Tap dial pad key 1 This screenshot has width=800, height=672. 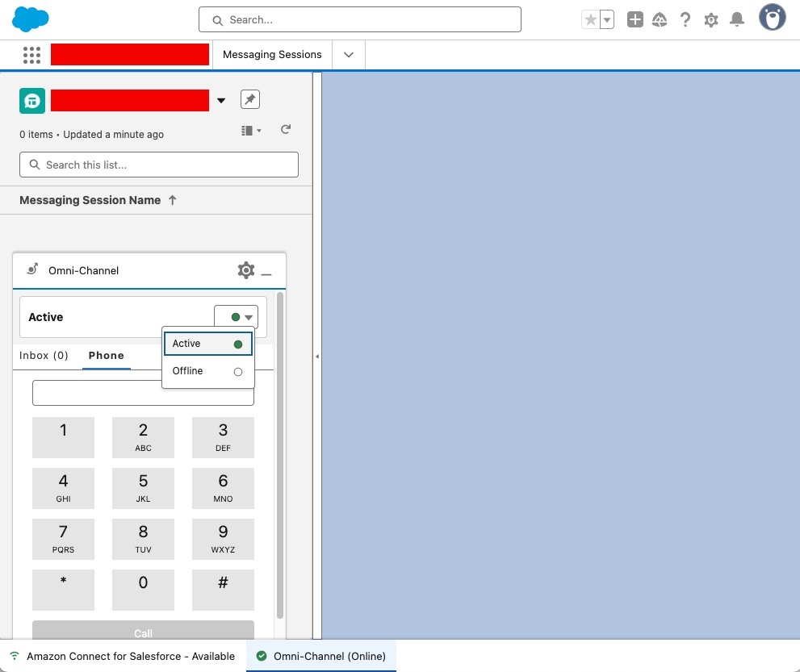coord(63,437)
